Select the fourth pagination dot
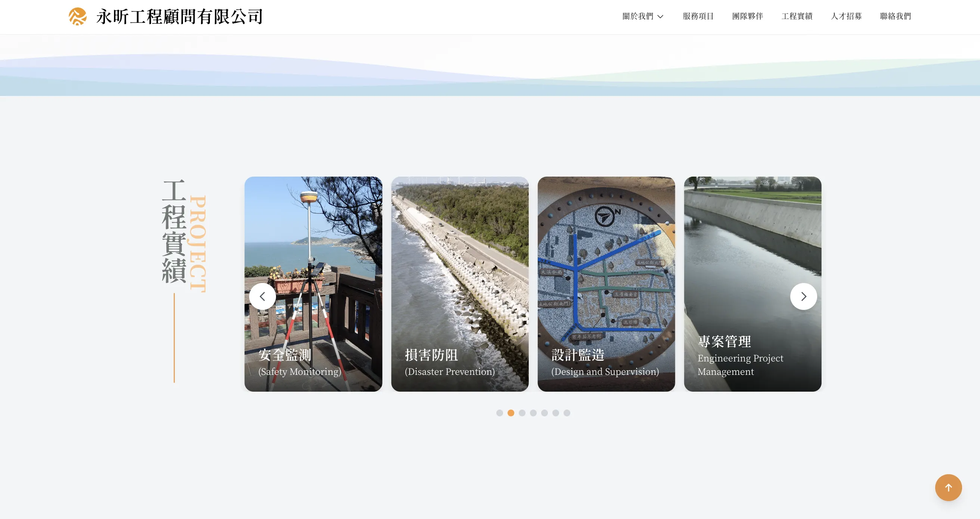This screenshot has height=519, width=980. (x=533, y=413)
